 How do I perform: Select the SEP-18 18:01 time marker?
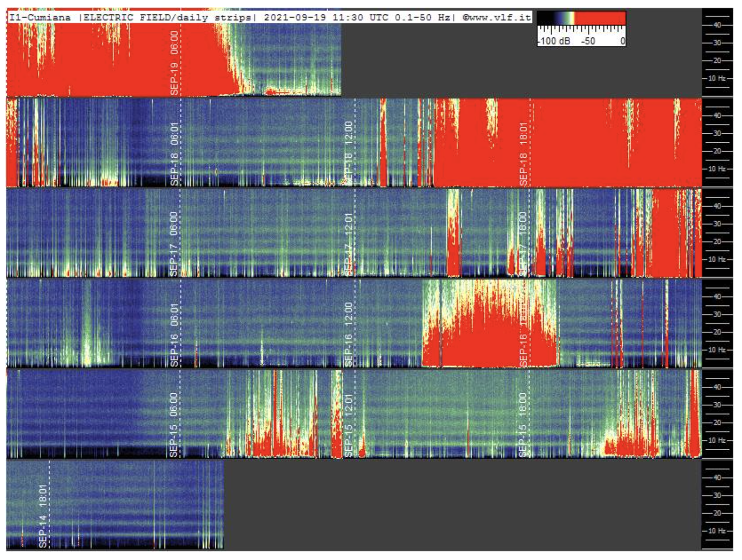523,154
